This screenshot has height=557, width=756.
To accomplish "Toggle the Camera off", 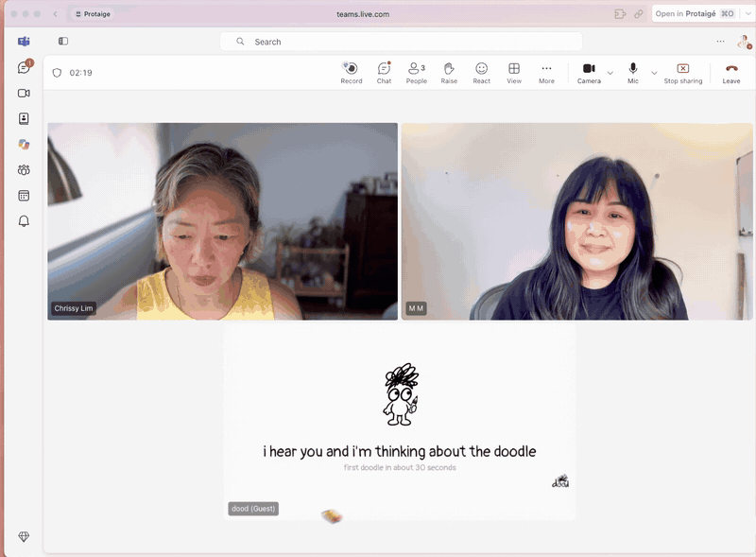I will point(589,73).
